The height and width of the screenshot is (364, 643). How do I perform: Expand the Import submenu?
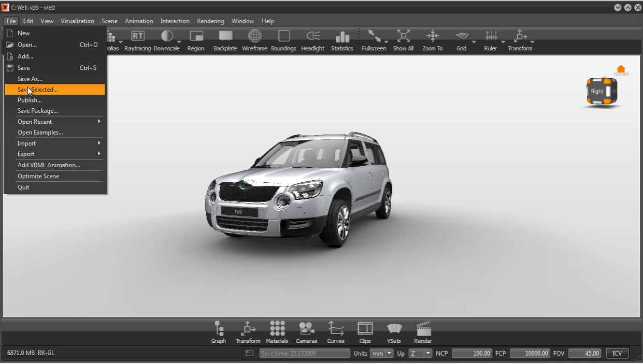click(x=54, y=143)
